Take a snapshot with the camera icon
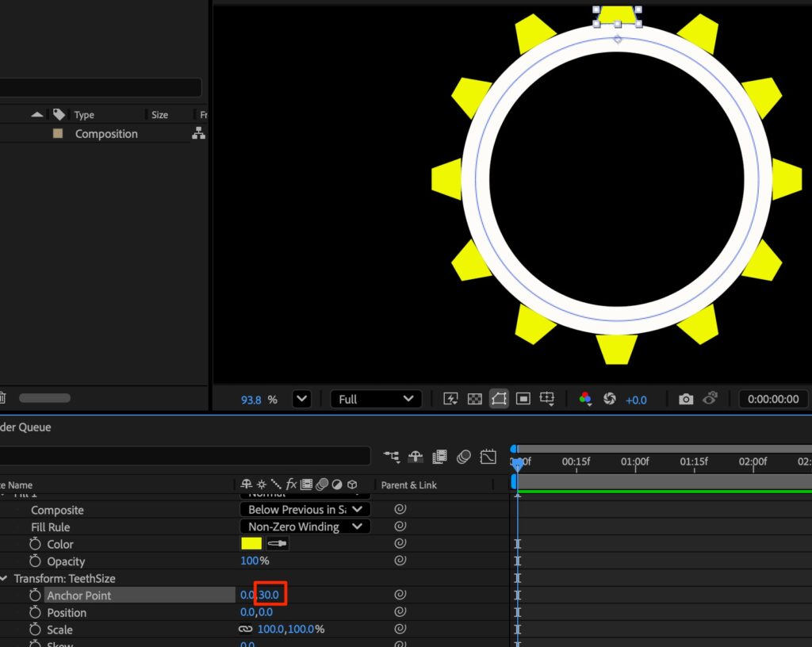Viewport: 812px width, 647px height. coord(686,399)
